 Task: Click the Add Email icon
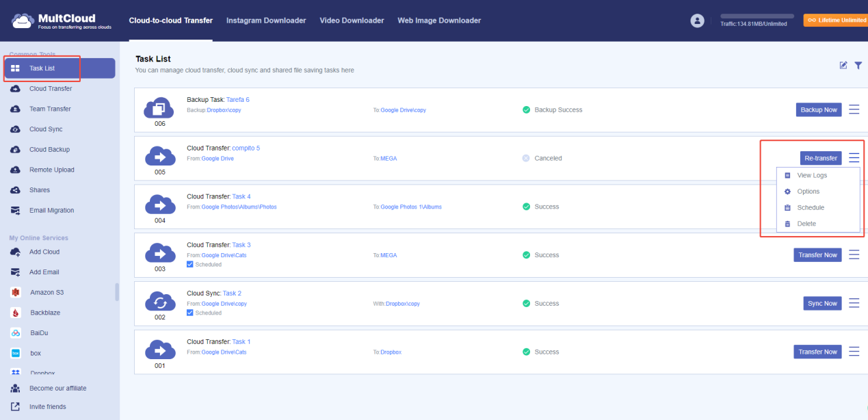click(15, 272)
